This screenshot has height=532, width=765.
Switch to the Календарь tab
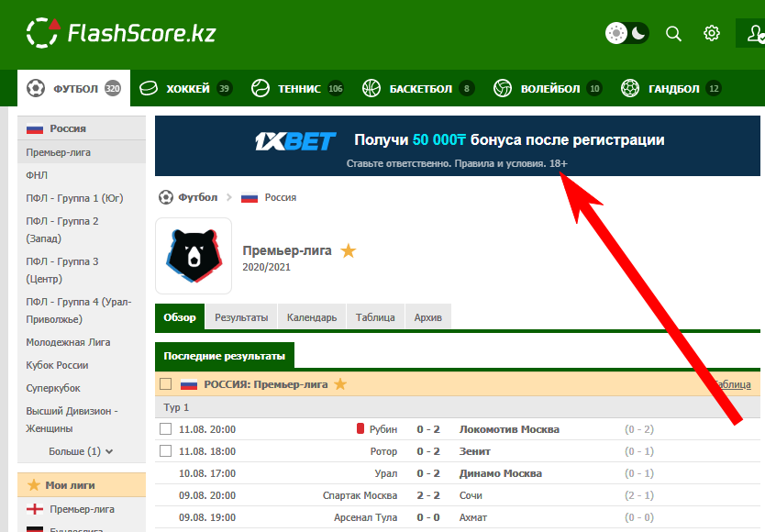click(x=312, y=317)
